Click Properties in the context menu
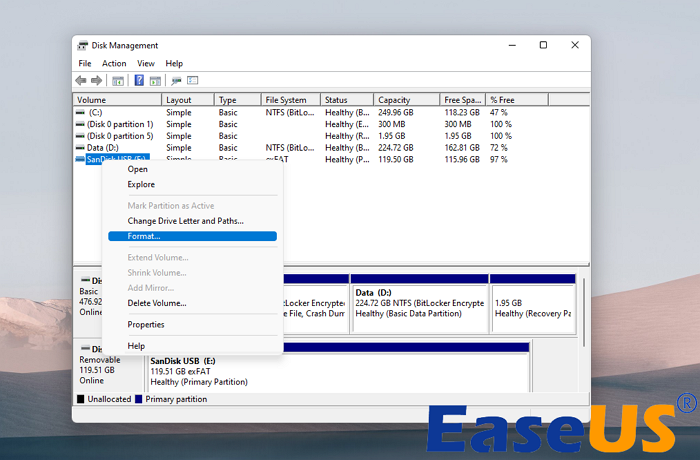The height and width of the screenshot is (460, 700). [146, 324]
